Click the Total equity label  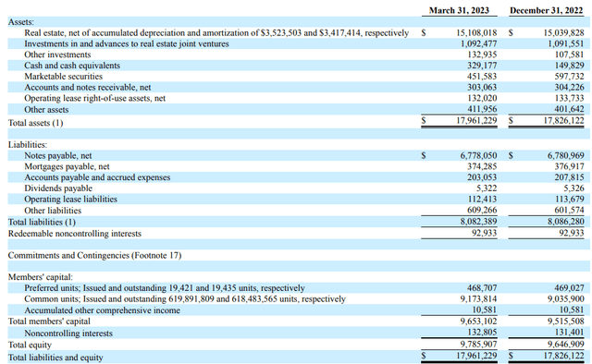(x=30, y=346)
